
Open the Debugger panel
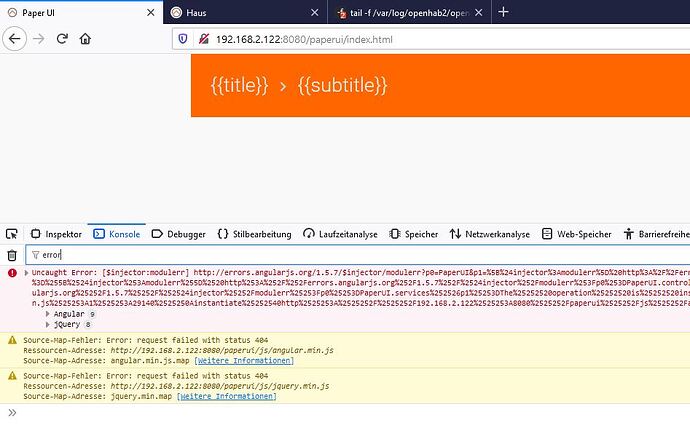pyautogui.click(x=179, y=234)
